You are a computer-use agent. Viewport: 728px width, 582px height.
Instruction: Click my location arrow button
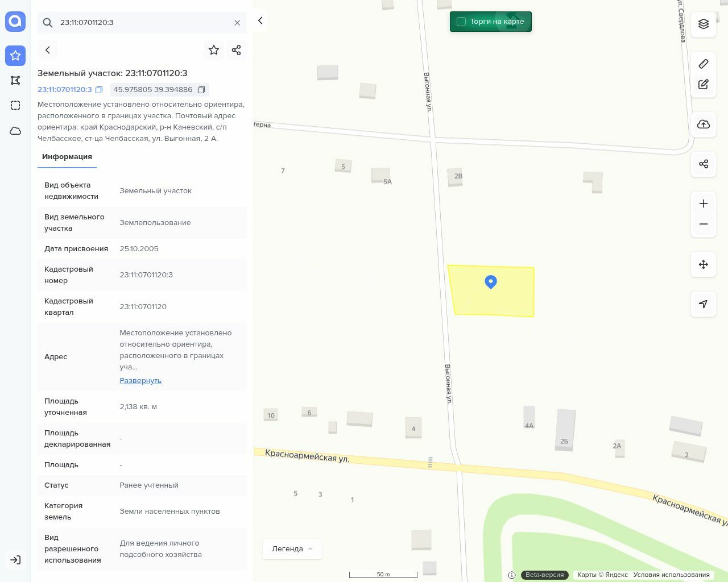704,304
